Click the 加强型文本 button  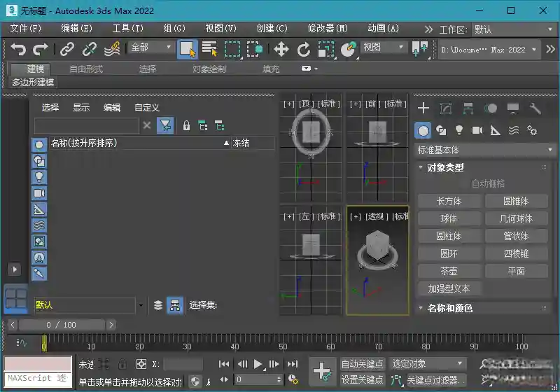click(449, 288)
